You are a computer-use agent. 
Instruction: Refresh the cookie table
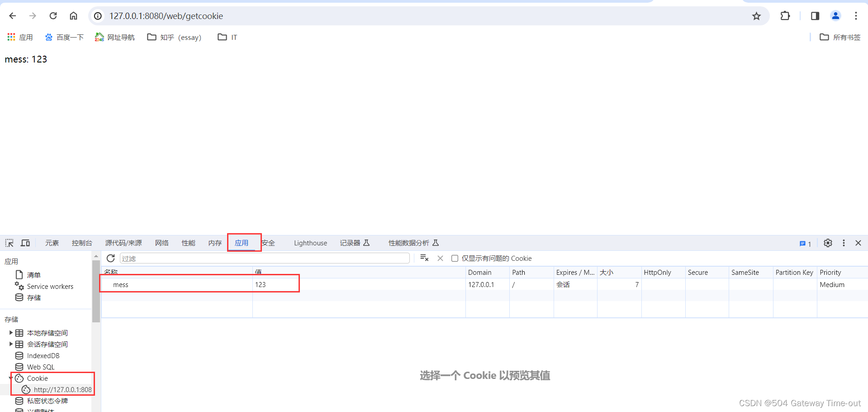pyautogui.click(x=111, y=258)
